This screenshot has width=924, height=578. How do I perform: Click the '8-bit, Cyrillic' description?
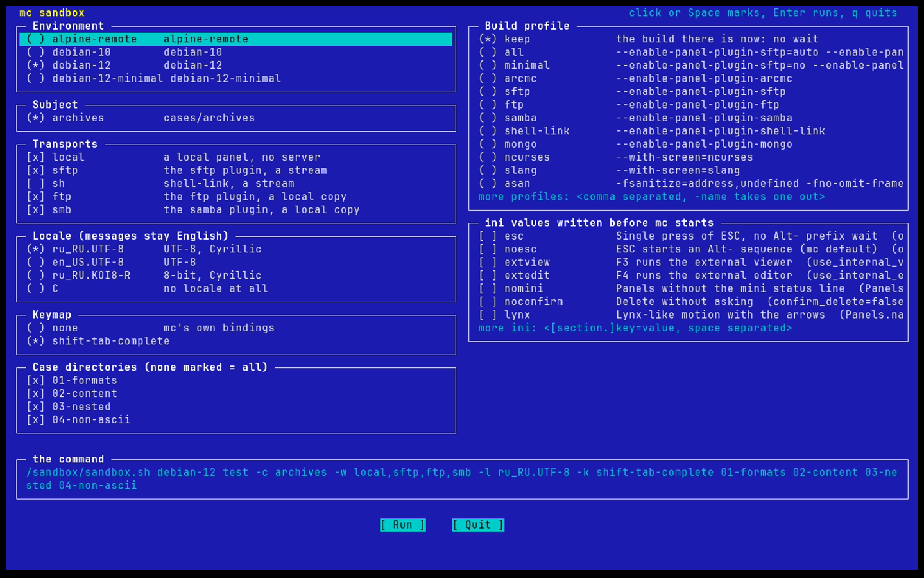pos(212,276)
